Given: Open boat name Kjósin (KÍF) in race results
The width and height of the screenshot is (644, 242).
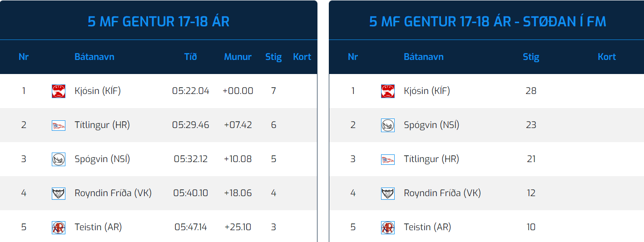Looking at the screenshot, I should [x=98, y=91].
